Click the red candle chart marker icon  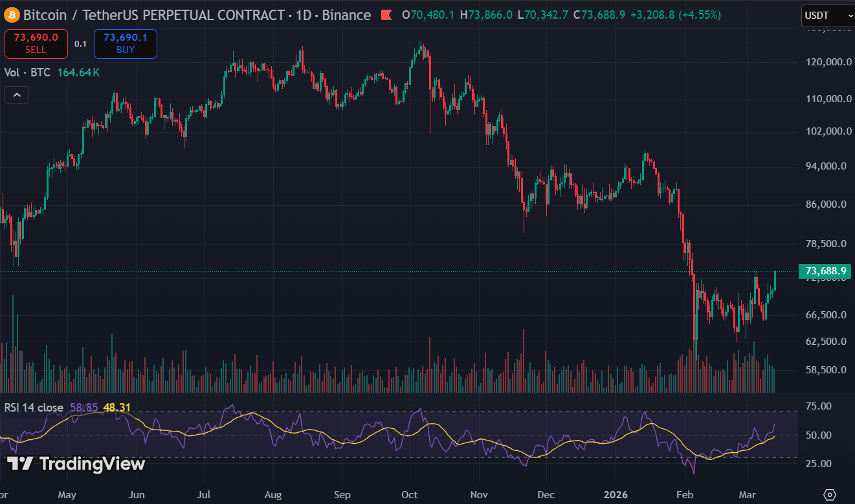(x=386, y=15)
